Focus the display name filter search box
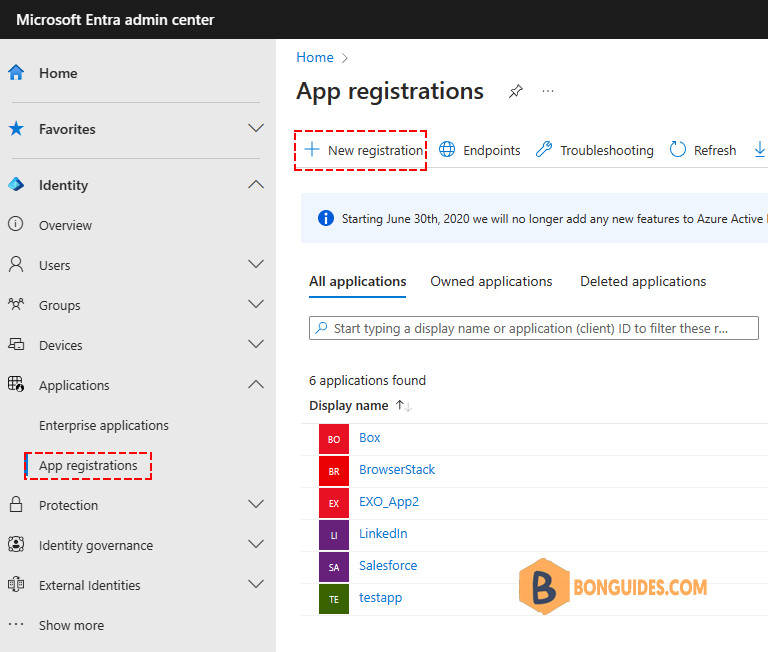768x652 pixels. (533, 328)
